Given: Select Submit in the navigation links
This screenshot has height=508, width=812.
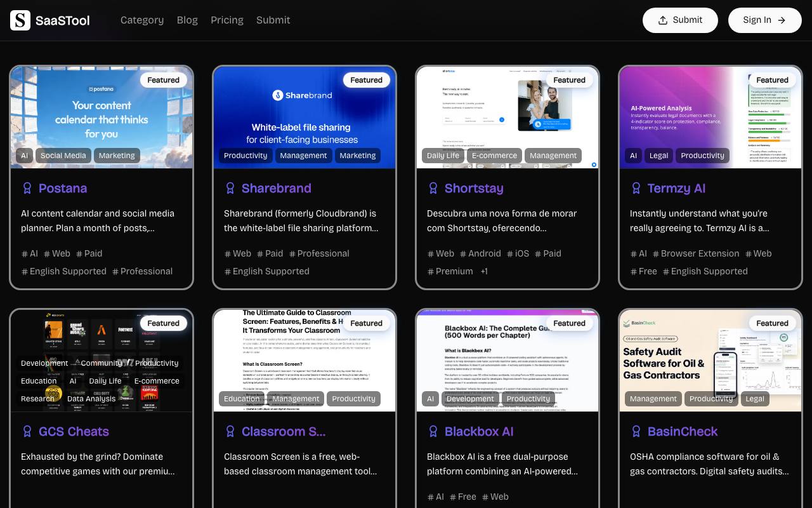Looking at the screenshot, I should coord(273,20).
